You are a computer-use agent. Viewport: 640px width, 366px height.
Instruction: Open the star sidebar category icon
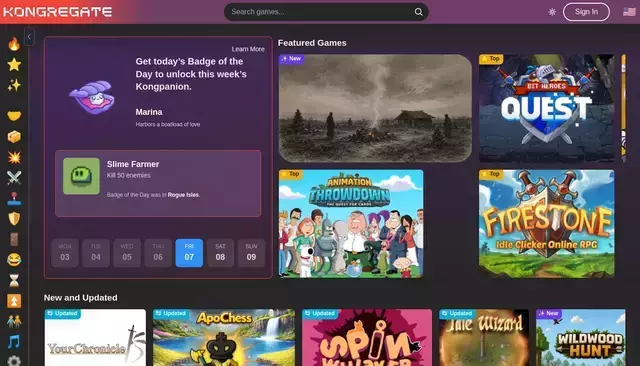pos(14,64)
